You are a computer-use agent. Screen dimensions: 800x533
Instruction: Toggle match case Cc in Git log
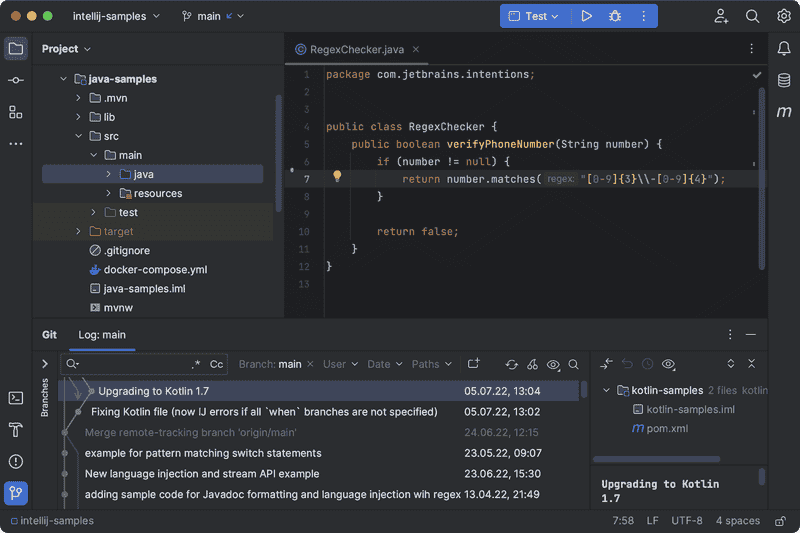pos(216,364)
